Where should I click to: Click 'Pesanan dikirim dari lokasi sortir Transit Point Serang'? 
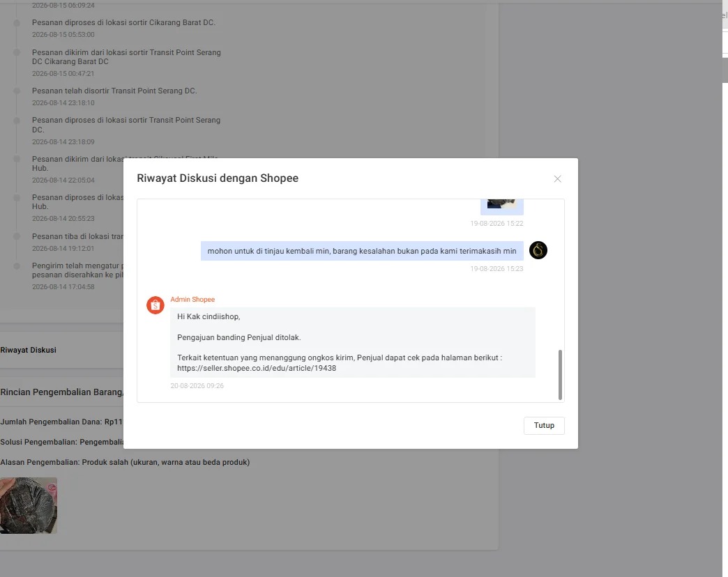[126, 57]
